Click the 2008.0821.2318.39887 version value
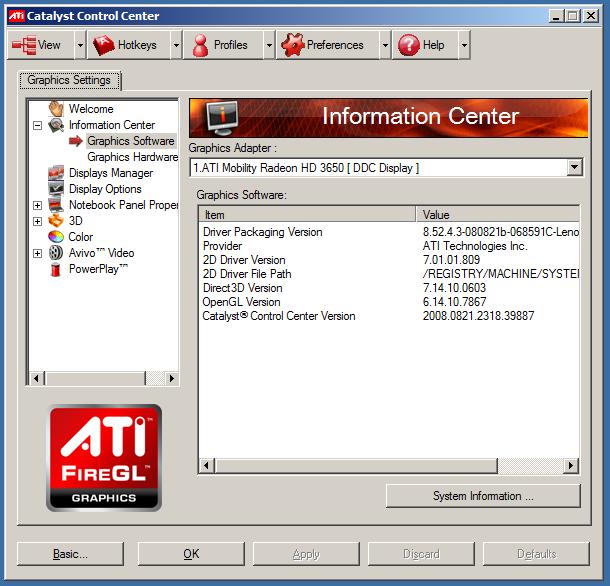 point(479,316)
